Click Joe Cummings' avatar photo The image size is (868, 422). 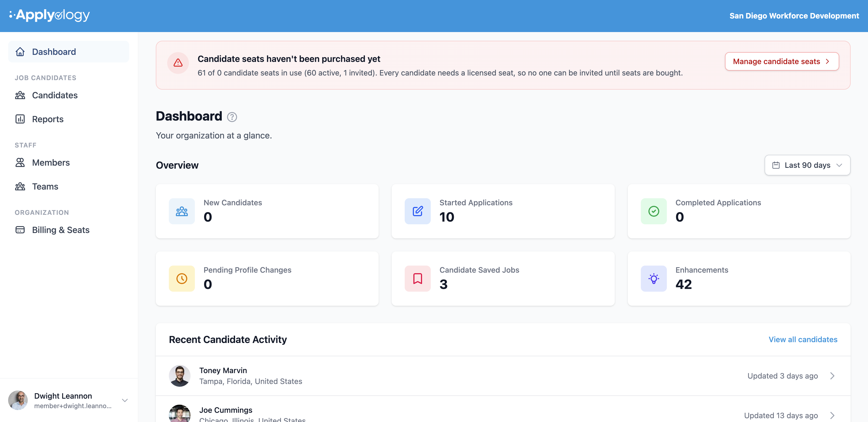click(x=180, y=414)
